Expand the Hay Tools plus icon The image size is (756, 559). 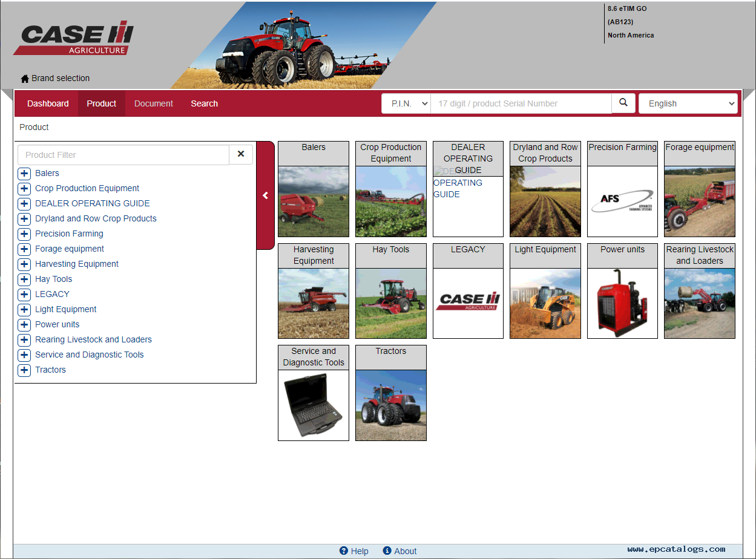coord(24,279)
